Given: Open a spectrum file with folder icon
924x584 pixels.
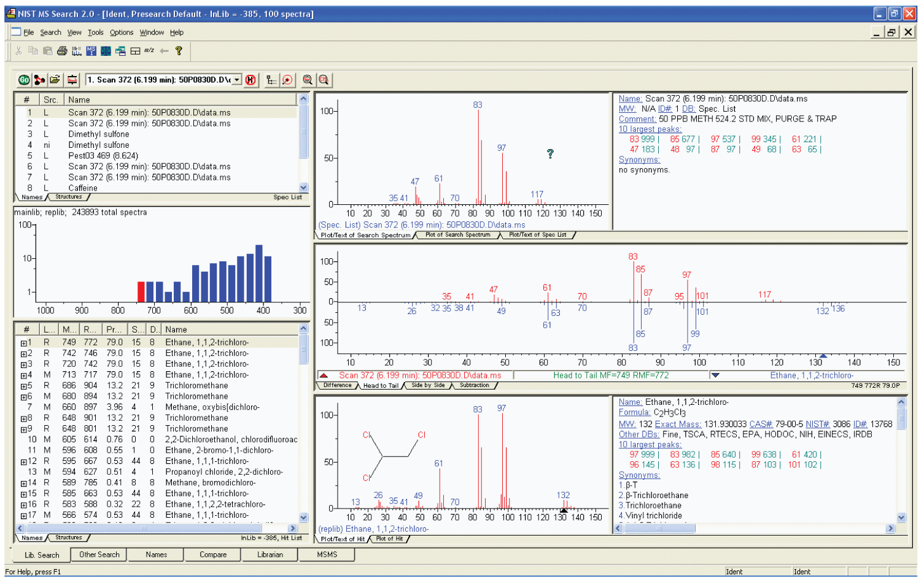Looking at the screenshot, I should point(55,80).
